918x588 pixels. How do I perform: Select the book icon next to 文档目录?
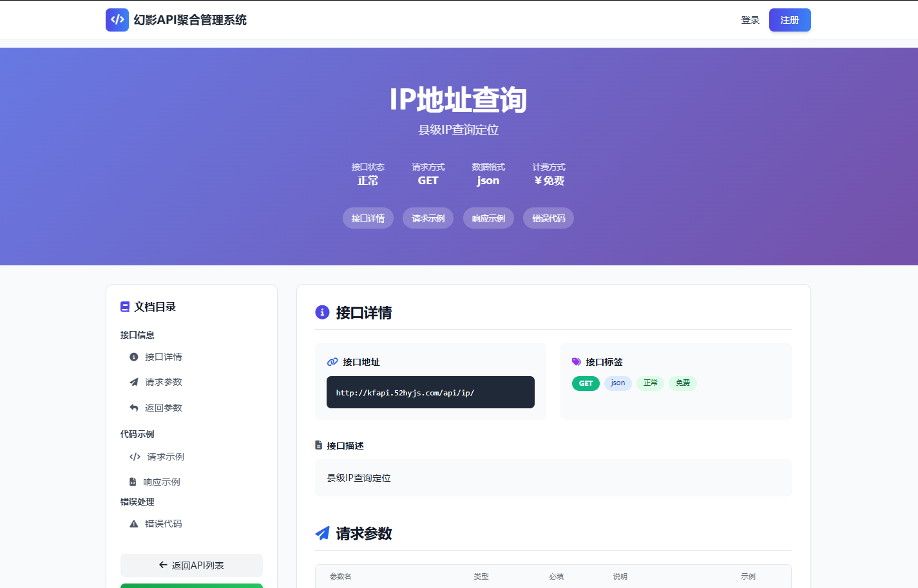click(124, 306)
